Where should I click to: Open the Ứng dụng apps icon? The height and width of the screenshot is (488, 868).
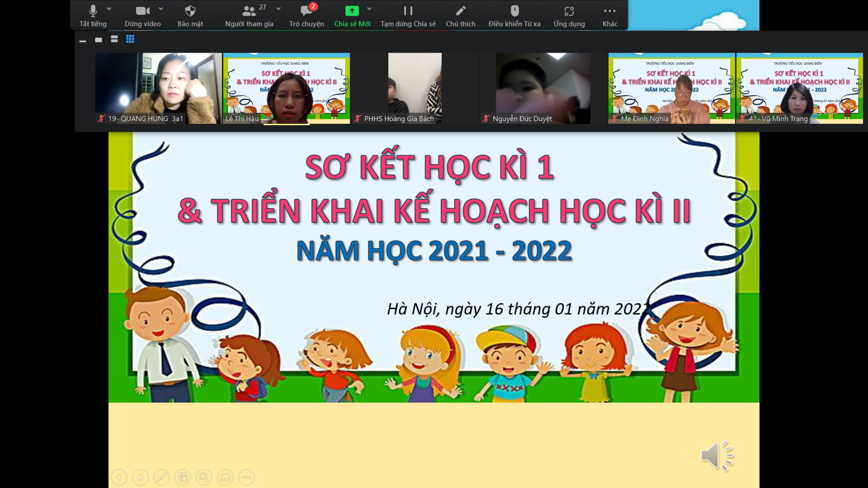569,11
